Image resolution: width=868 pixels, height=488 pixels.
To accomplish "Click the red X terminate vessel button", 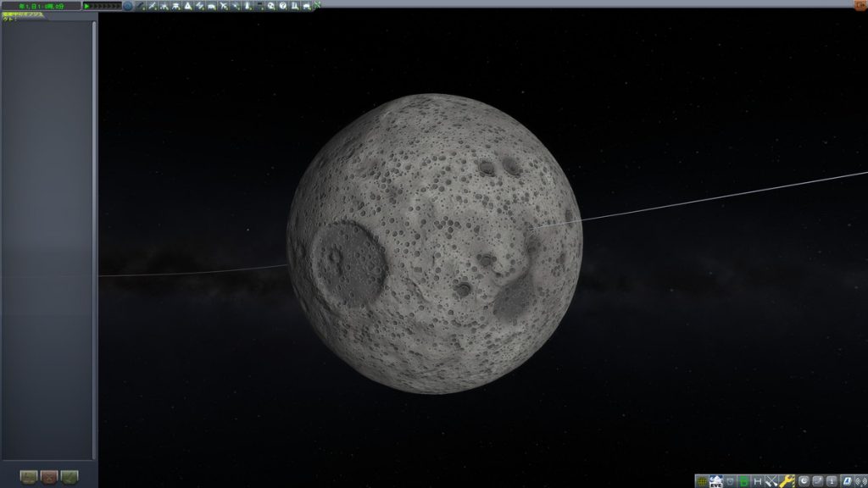I will point(49,476).
